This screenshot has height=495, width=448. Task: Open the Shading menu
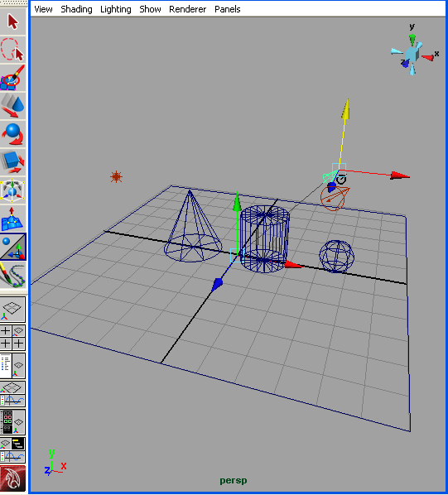(x=76, y=9)
